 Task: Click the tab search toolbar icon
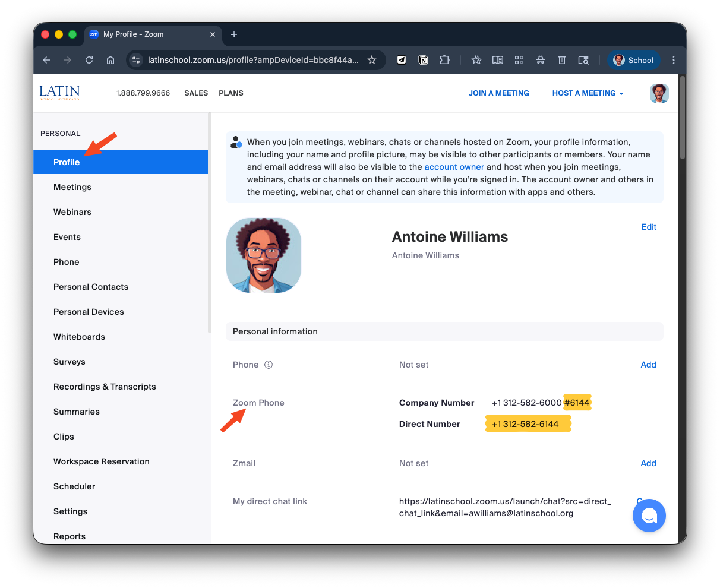(583, 60)
